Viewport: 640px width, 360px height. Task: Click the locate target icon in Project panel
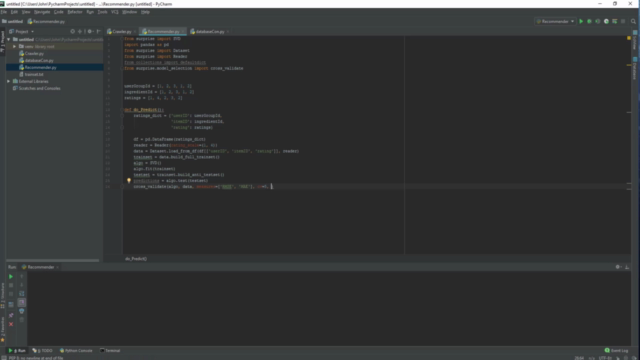point(73,31)
